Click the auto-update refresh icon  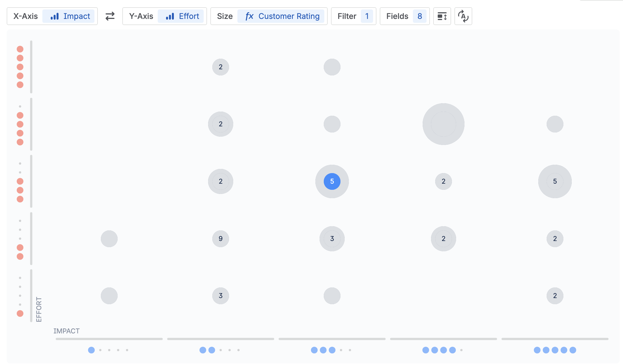click(x=463, y=16)
